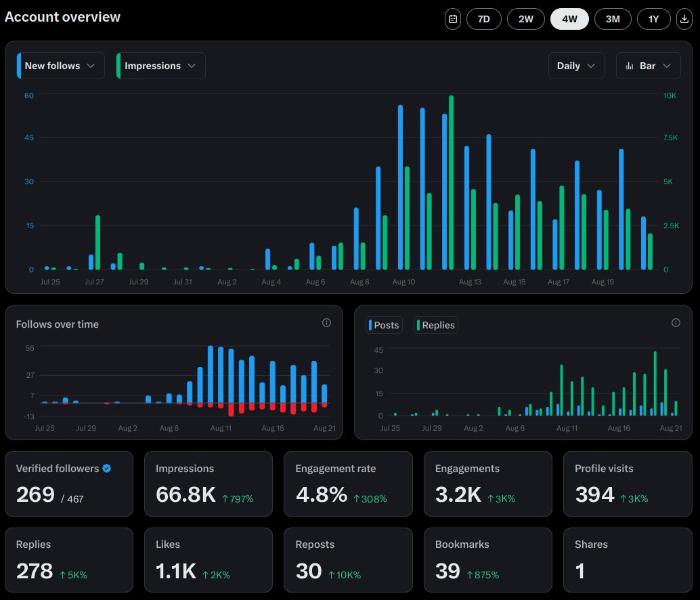
Task: Click the 45 axis label in Posts chart
Action: [x=378, y=350]
